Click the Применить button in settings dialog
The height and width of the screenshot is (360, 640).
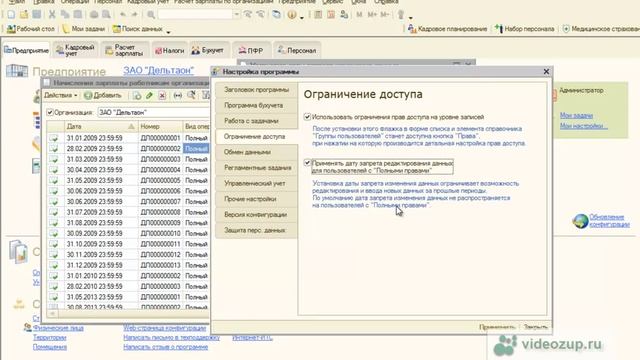497,327
